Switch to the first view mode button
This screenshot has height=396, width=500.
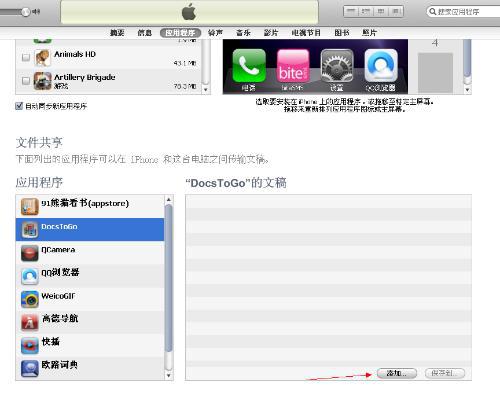(x=350, y=11)
